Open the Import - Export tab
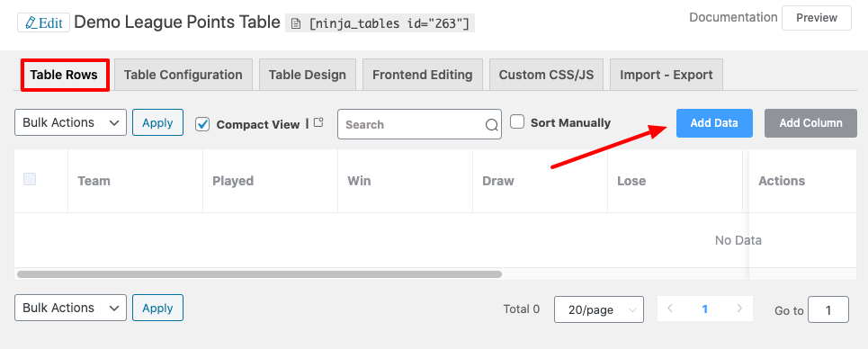 [x=666, y=75]
